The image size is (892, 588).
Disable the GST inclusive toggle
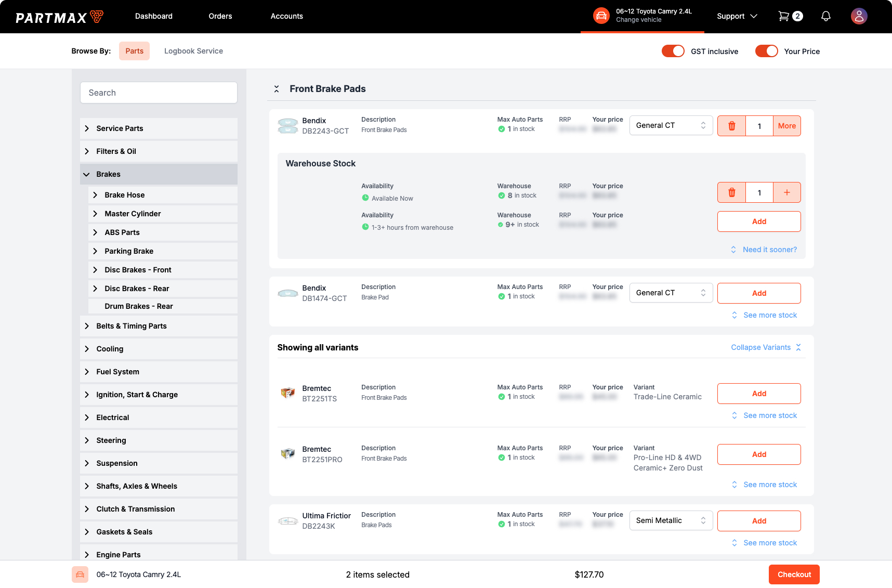673,51
